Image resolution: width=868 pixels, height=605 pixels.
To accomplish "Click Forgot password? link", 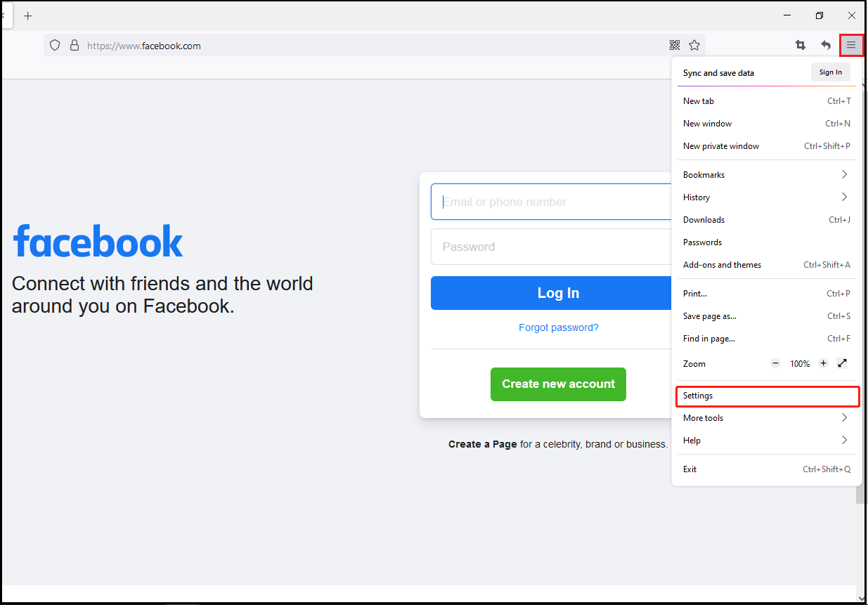I will (559, 327).
